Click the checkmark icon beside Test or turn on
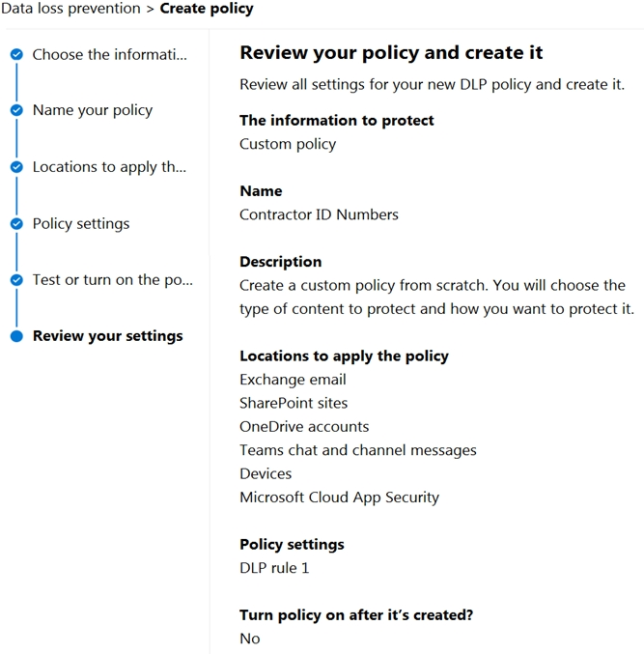Image resolution: width=644 pixels, height=654 pixels. [x=16, y=280]
